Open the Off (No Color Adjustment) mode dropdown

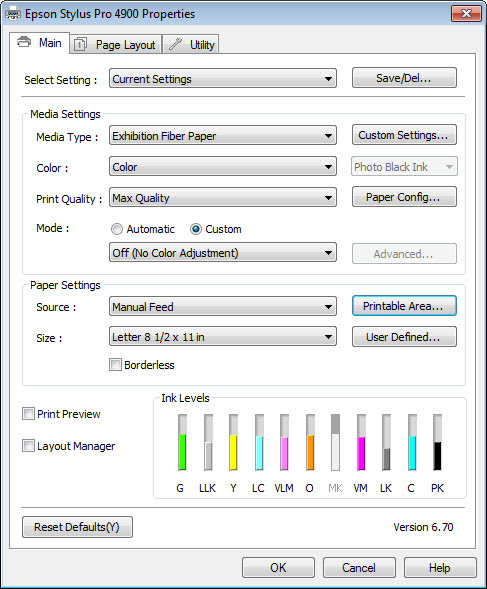coord(223,253)
